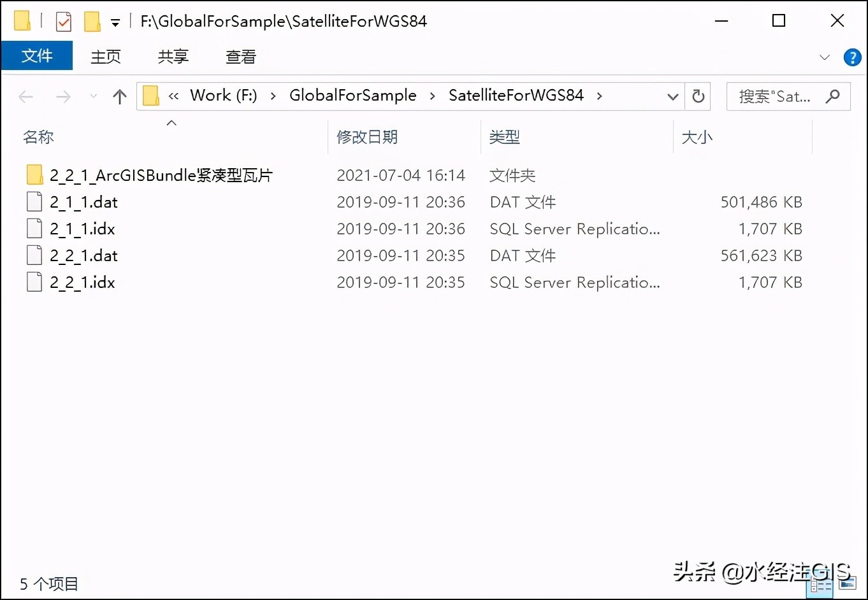The image size is (868, 600).
Task: Open the 查看 ribbon tab
Action: (x=241, y=57)
